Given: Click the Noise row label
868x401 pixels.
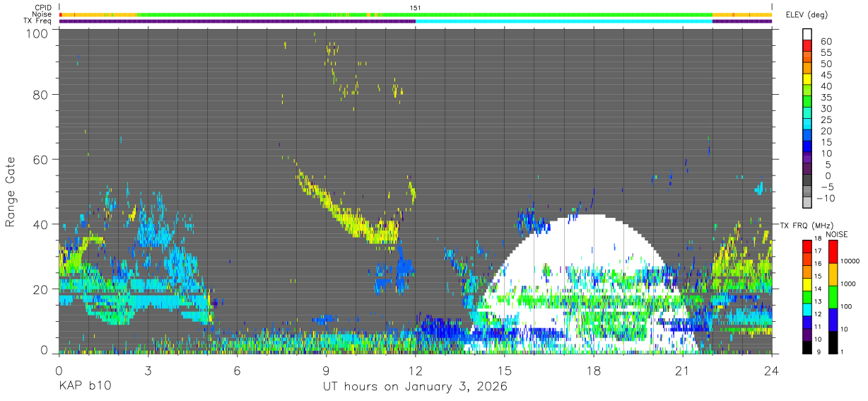Looking at the screenshot, I should click(x=42, y=14).
